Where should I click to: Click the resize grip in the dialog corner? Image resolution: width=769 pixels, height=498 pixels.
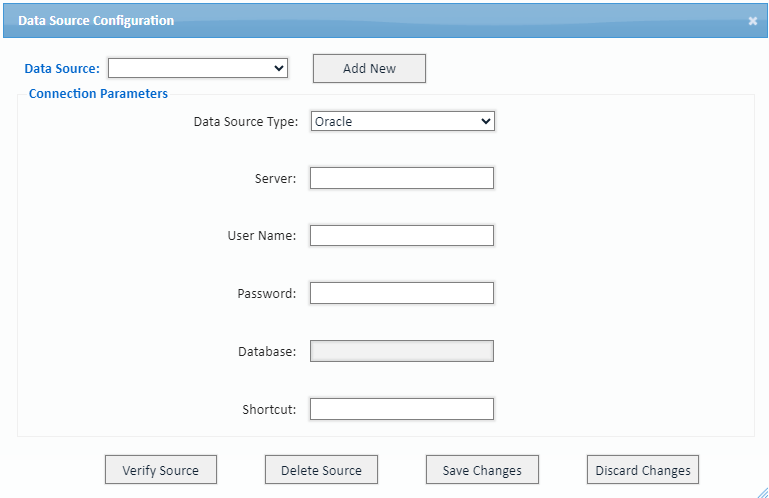click(763, 492)
